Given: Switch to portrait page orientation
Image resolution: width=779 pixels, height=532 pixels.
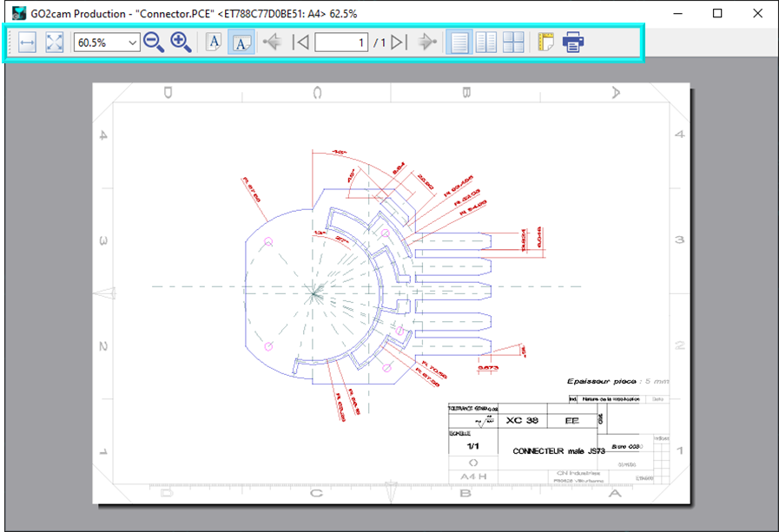Looking at the screenshot, I should 214,43.
